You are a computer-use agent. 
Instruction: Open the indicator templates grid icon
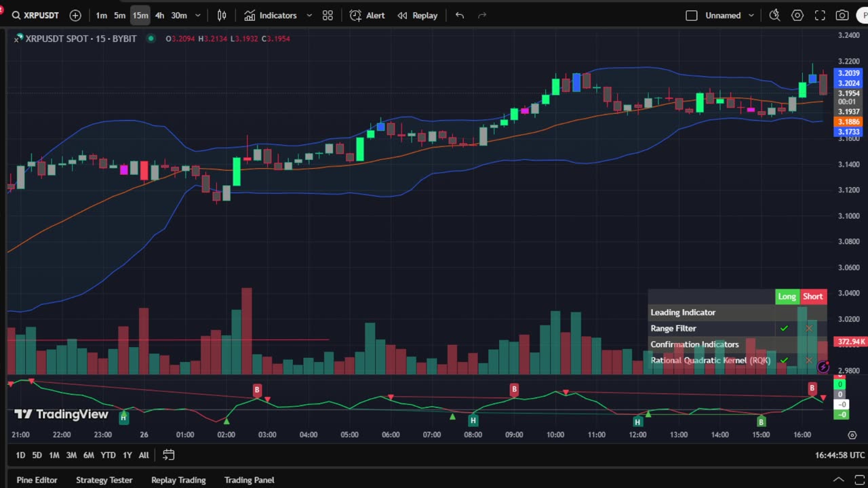[x=328, y=15]
